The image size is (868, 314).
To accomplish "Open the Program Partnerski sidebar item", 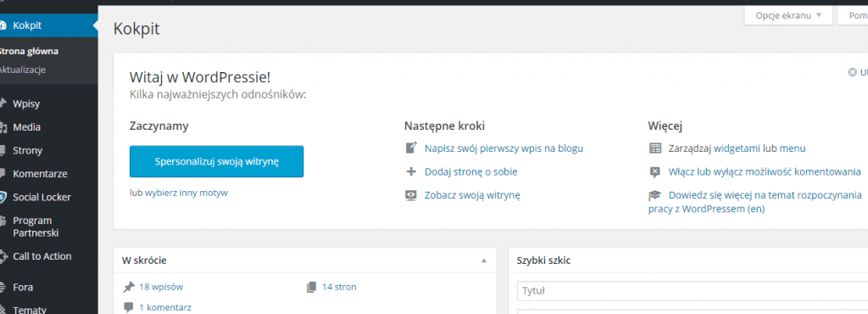I will pyautogui.click(x=36, y=227).
